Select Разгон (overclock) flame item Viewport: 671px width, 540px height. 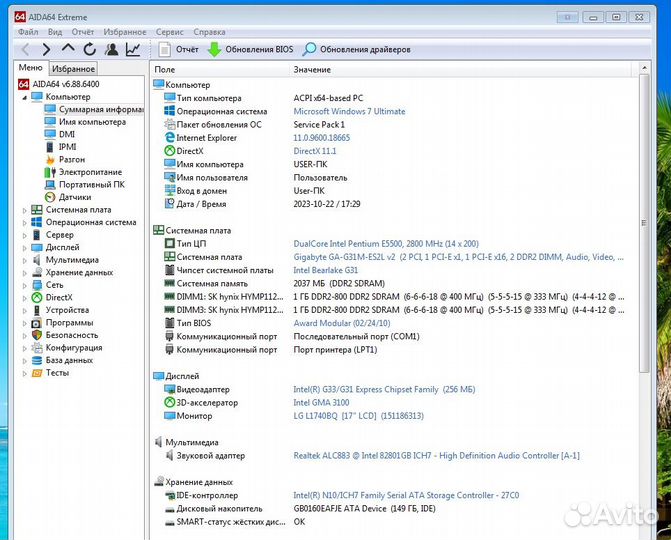[71, 159]
